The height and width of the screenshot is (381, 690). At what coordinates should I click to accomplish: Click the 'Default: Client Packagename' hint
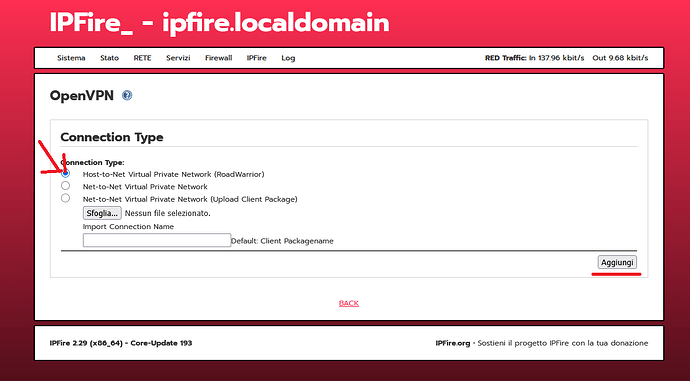coord(282,241)
